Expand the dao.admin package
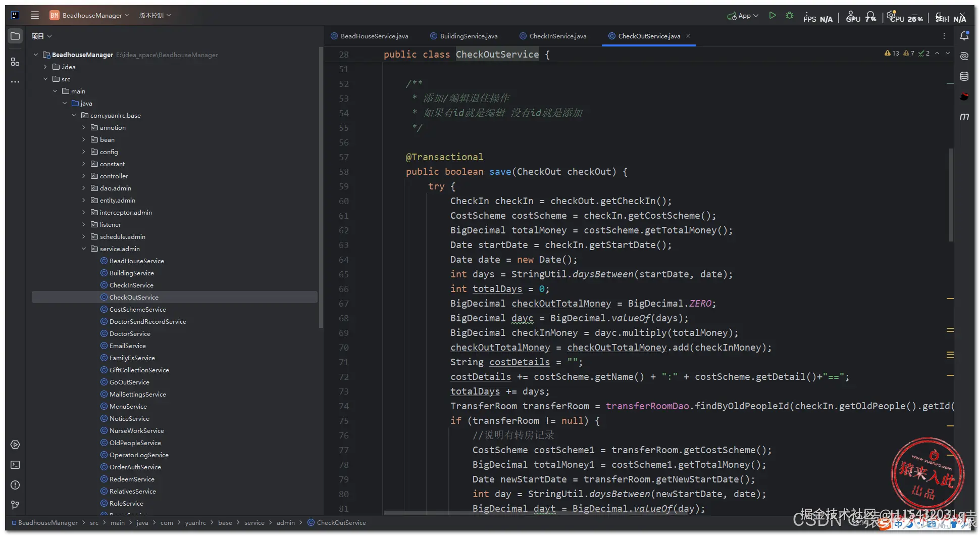The image size is (980, 536). coord(84,188)
